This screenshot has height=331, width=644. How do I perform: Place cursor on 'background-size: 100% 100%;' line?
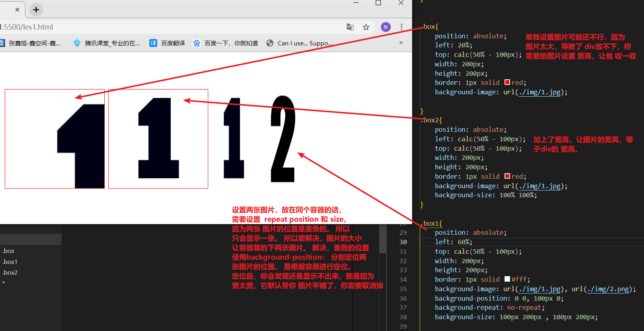click(x=486, y=195)
